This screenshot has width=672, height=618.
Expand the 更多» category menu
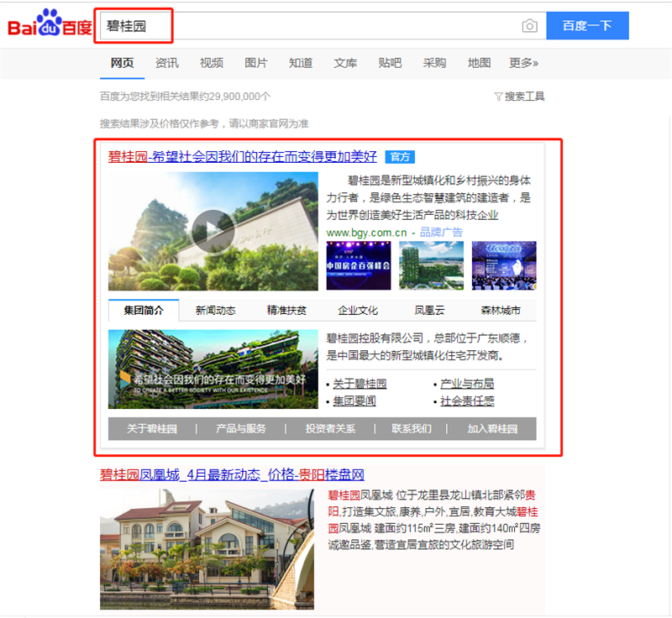tap(523, 63)
